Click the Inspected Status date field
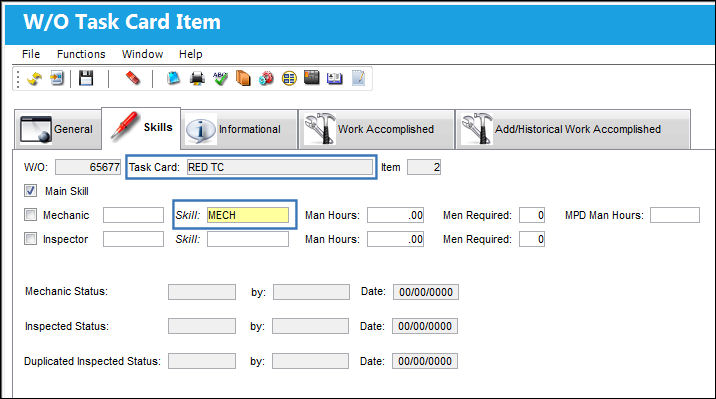The image size is (716, 399). [425, 326]
